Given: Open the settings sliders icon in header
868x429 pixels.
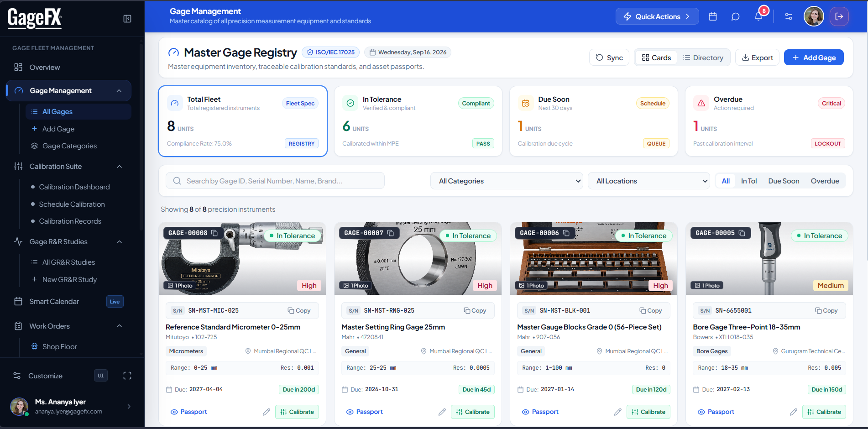Looking at the screenshot, I should 789,16.
